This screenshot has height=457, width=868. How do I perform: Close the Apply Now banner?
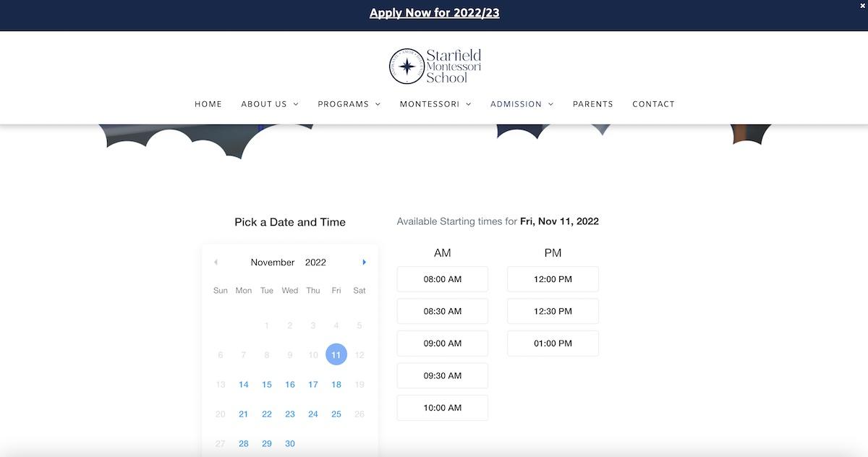pyautogui.click(x=861, y=5)
